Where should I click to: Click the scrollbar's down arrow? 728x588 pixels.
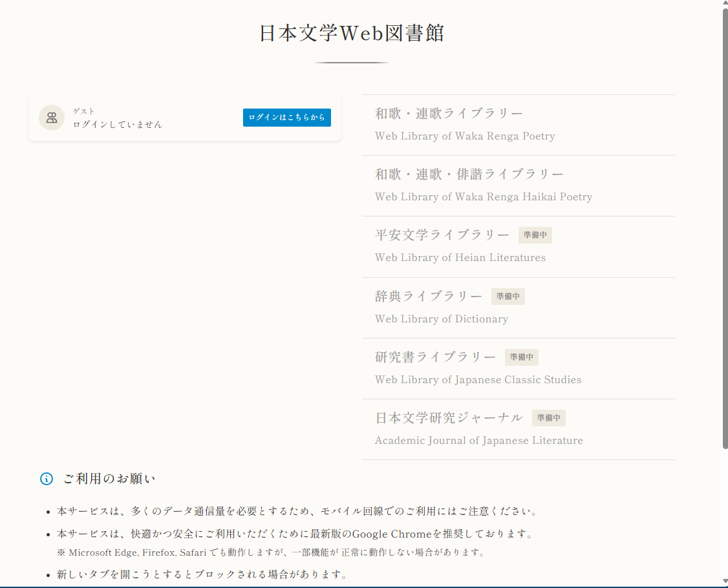725,582
